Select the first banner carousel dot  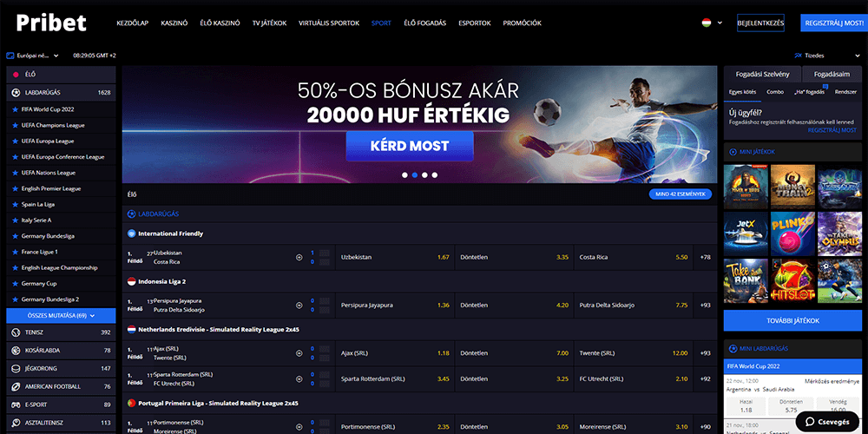point(404,175)
